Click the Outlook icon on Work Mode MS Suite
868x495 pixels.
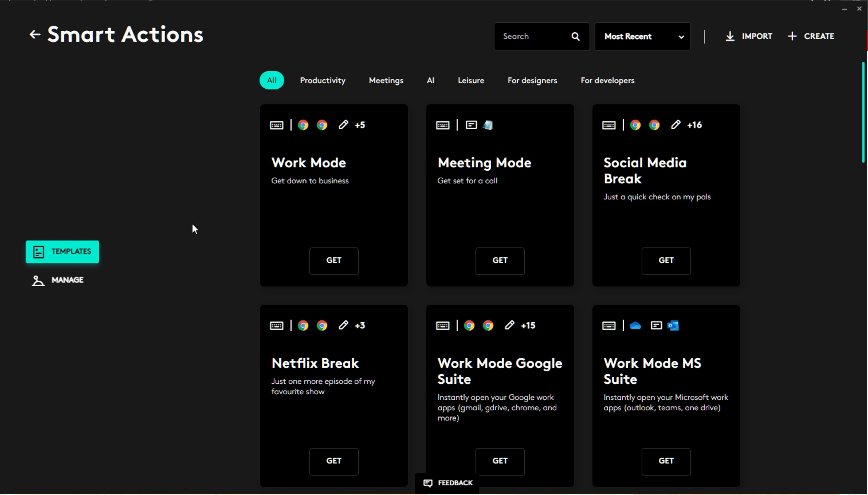coord(673,326)
